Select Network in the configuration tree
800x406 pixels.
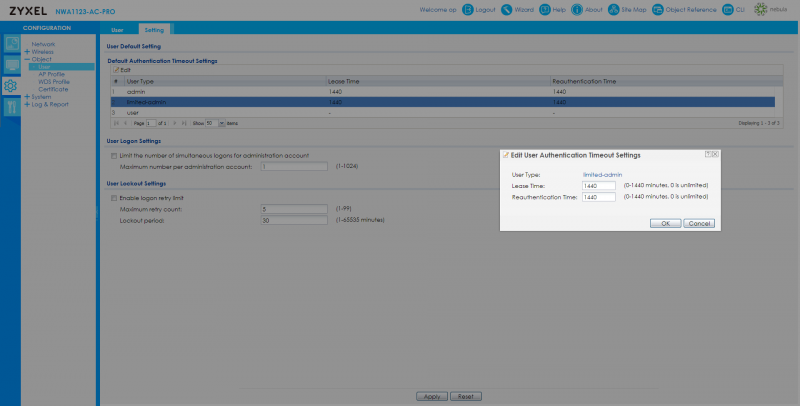(x=43, y=44)
